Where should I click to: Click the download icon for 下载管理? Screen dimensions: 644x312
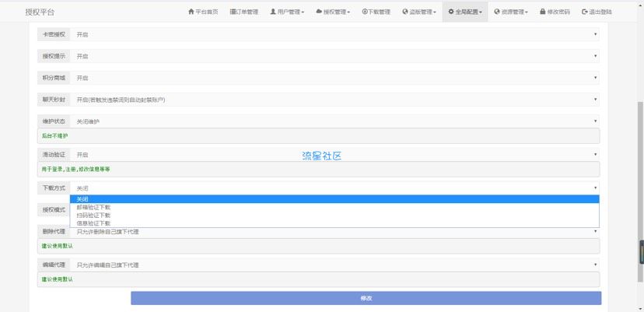(364, 12)
